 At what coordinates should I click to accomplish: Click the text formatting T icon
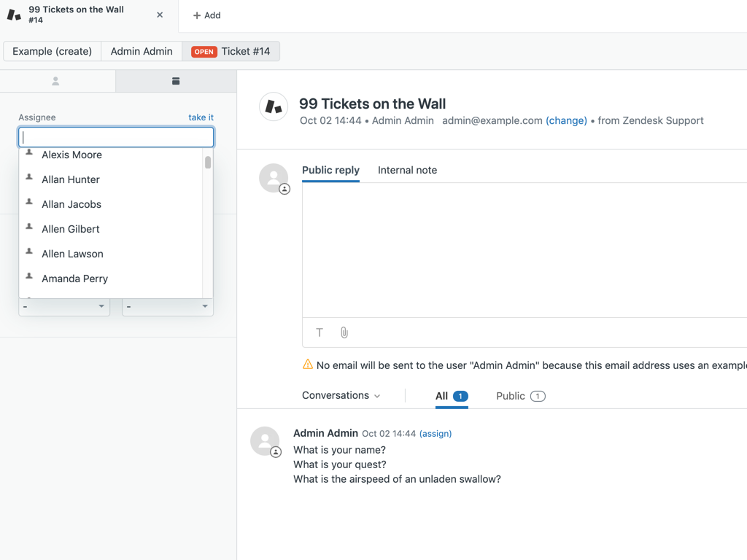click(x=320, y=332)
